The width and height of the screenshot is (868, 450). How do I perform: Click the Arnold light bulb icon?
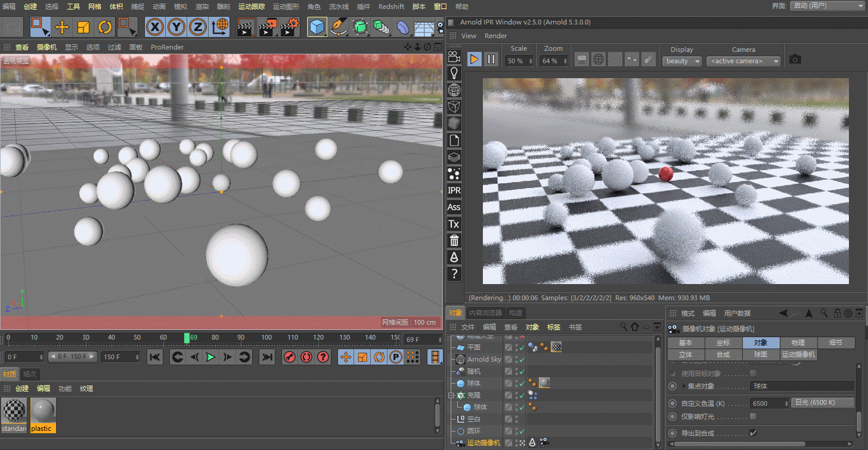point(454,73)
